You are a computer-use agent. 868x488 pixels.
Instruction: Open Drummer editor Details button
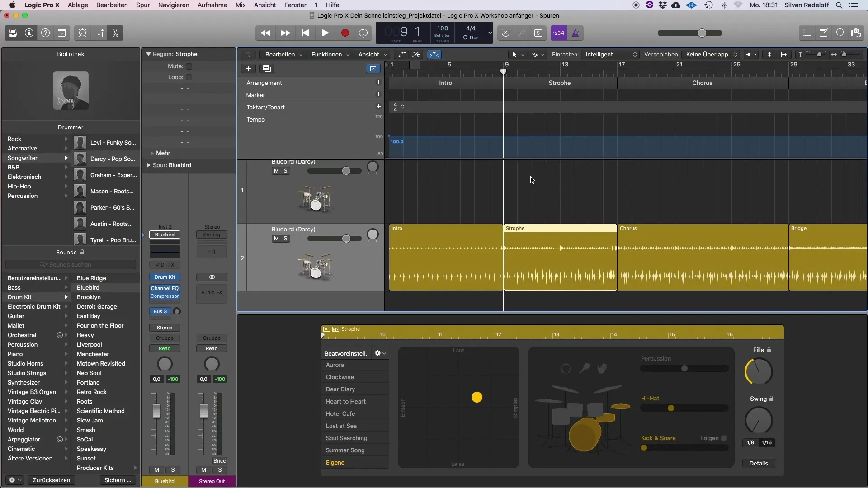759,464
